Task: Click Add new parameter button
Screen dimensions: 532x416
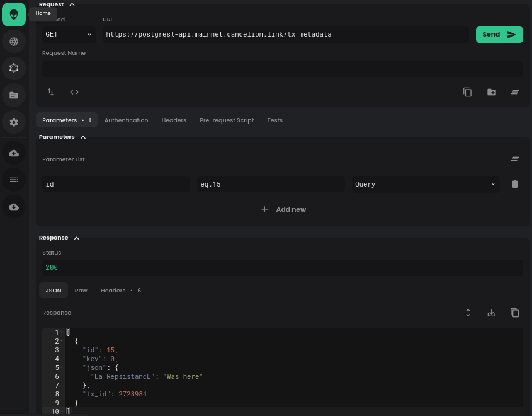Action: click(283, 209)
